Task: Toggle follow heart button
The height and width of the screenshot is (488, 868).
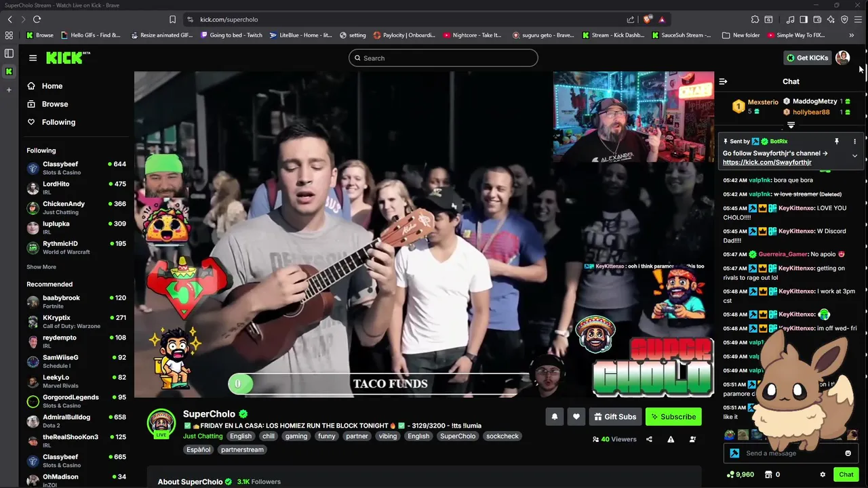Action: click(576, 417)
